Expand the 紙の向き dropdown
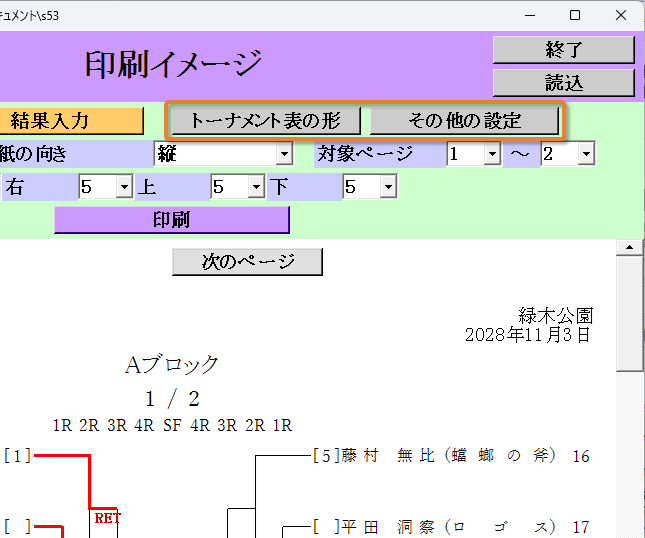This screenshot has height=538, width=645. pyautogui.click(x=284, y=154)
